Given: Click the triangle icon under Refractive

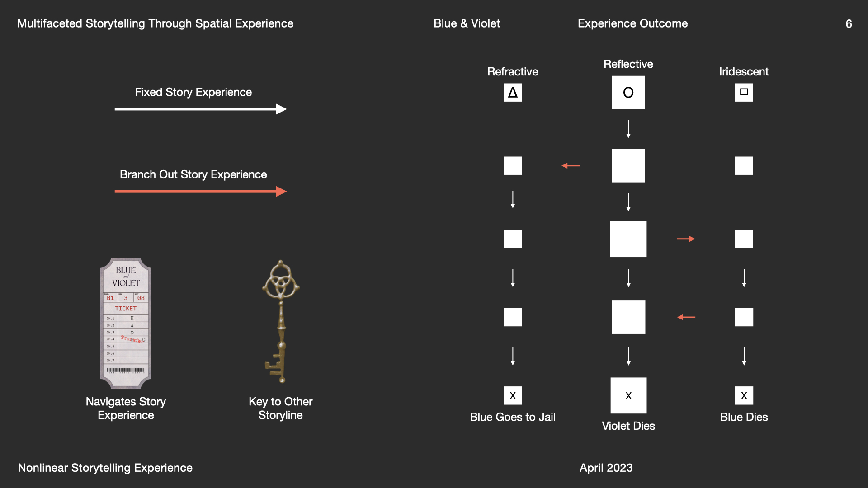Looking at the screenshot, I should click(513, 93).
